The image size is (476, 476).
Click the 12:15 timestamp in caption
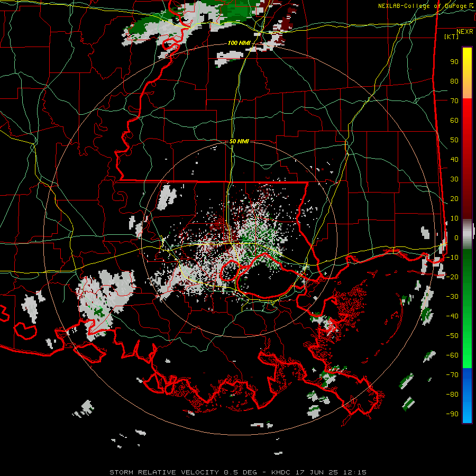(x=355, y=472)
